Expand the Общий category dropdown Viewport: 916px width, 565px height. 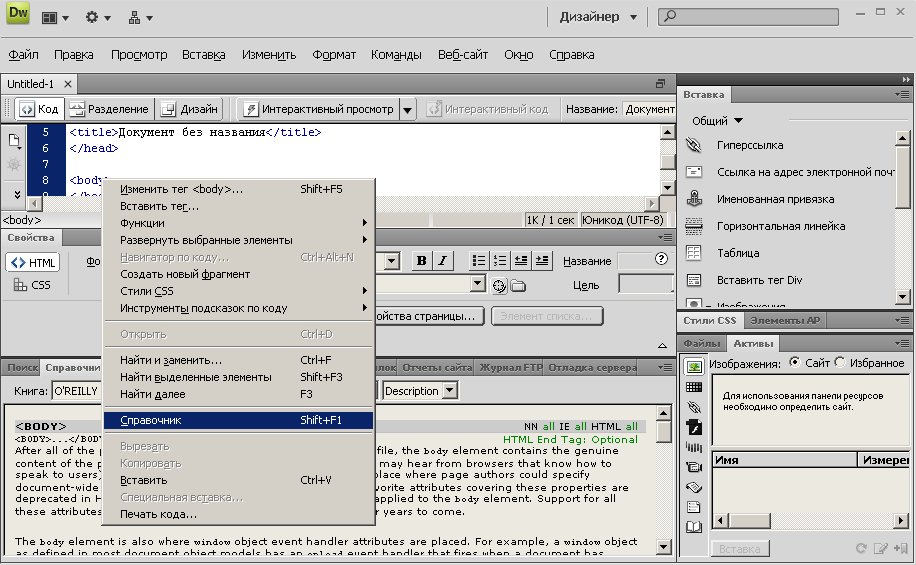[x=717, y=121]
